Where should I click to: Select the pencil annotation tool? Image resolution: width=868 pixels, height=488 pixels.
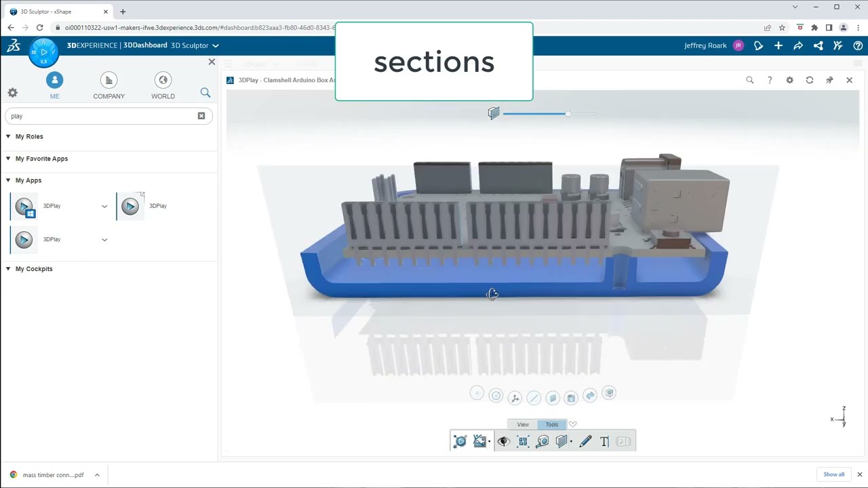point(585,441)
